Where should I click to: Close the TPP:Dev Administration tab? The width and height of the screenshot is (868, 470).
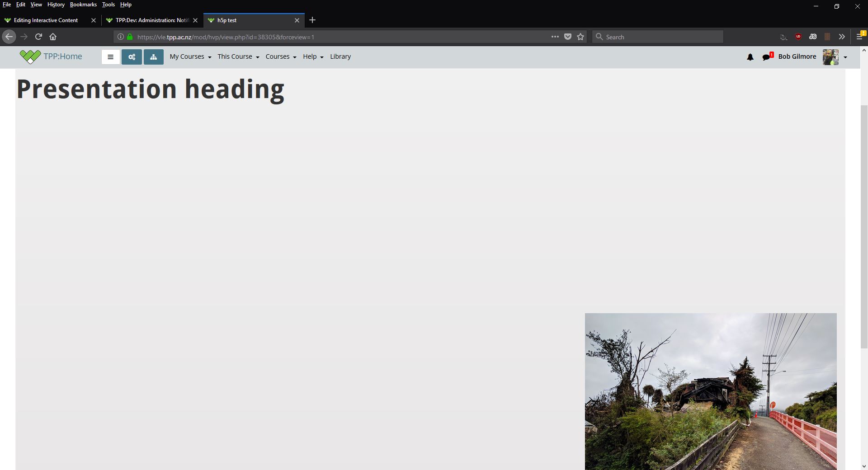click(195, 20)
